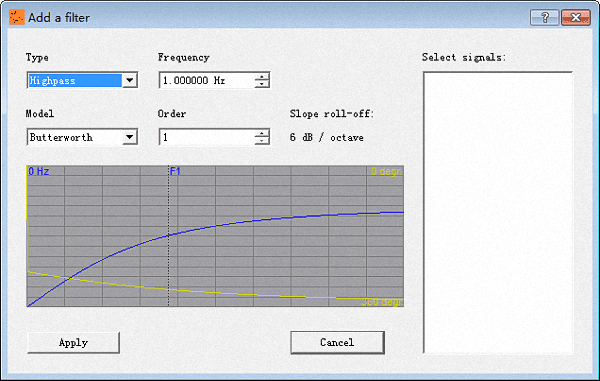Increase frequency with the up spinner arrow
Viewport: 600px width, 381px height.
262,77
